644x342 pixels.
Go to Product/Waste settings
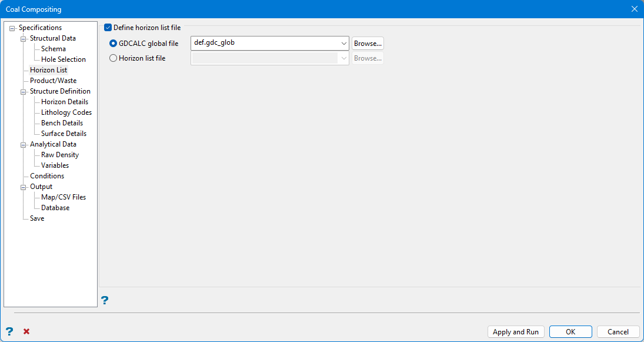(x=53, y=81)
